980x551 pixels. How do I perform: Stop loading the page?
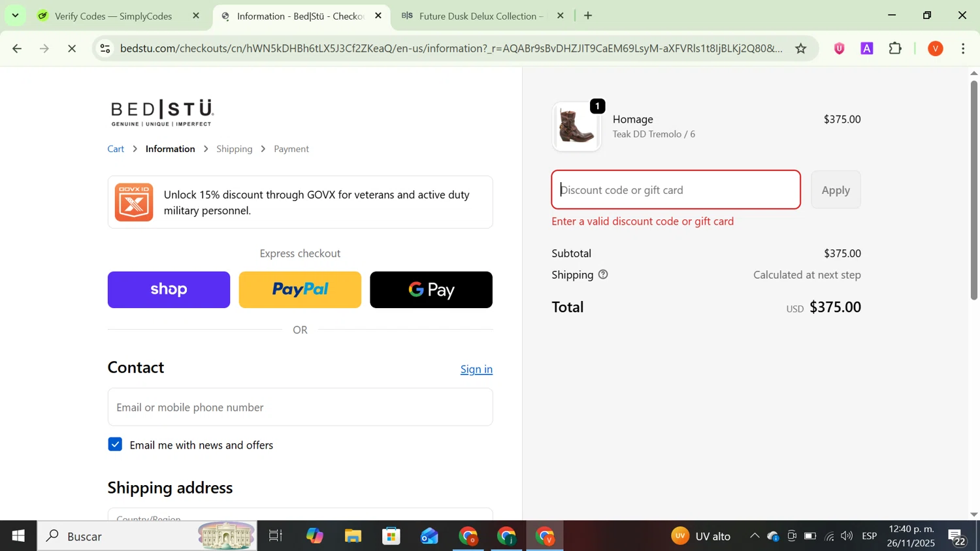point(72,48)
